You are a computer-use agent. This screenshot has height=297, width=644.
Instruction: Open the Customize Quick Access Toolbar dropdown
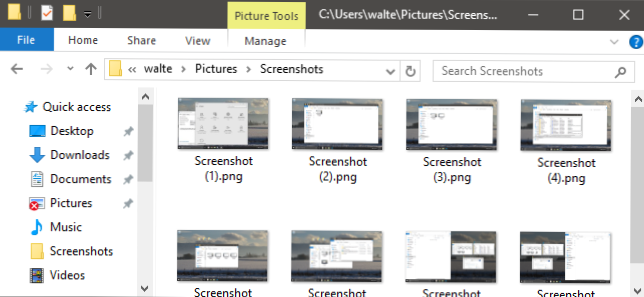88,15
